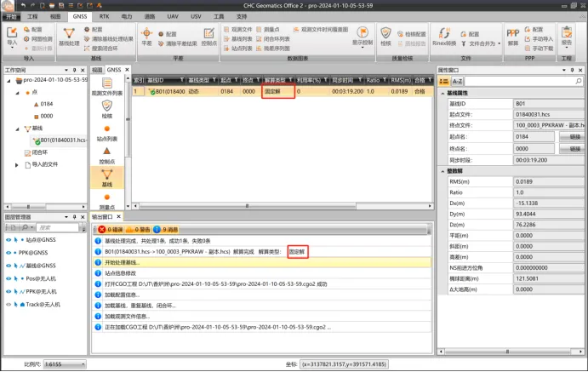
Task: Click the 导入 import icon in the ribbon
Action: pos(12,37)
